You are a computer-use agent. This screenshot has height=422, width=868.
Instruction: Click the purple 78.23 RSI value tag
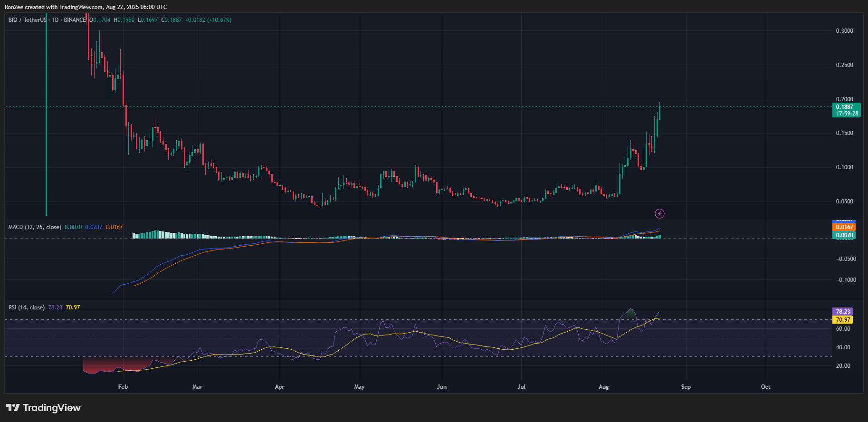pyautogui.click(x=843, y=312)
